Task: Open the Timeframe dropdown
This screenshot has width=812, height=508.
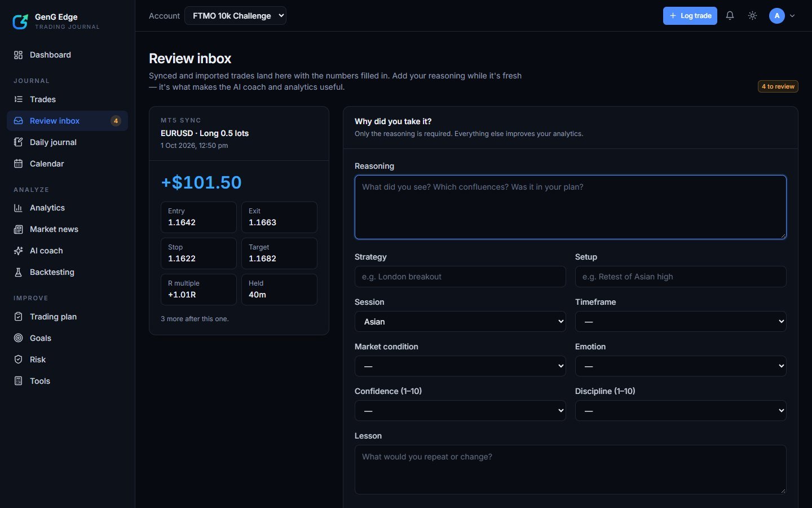Action: click(x=681, y=322)
